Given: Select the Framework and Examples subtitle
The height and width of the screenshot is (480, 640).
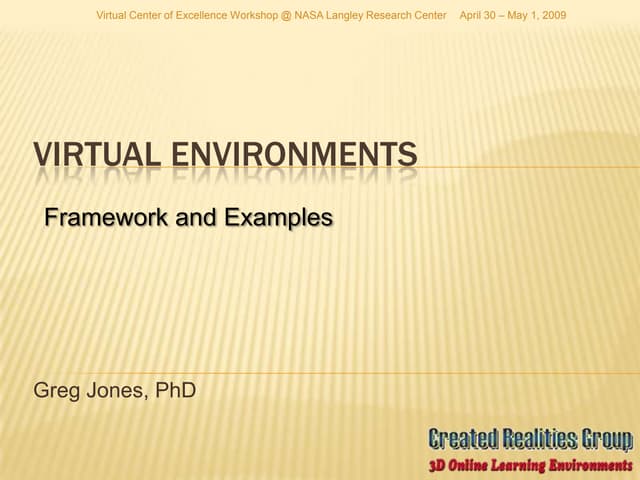Looking at the screenshot, I should click(x=188, y=217).
